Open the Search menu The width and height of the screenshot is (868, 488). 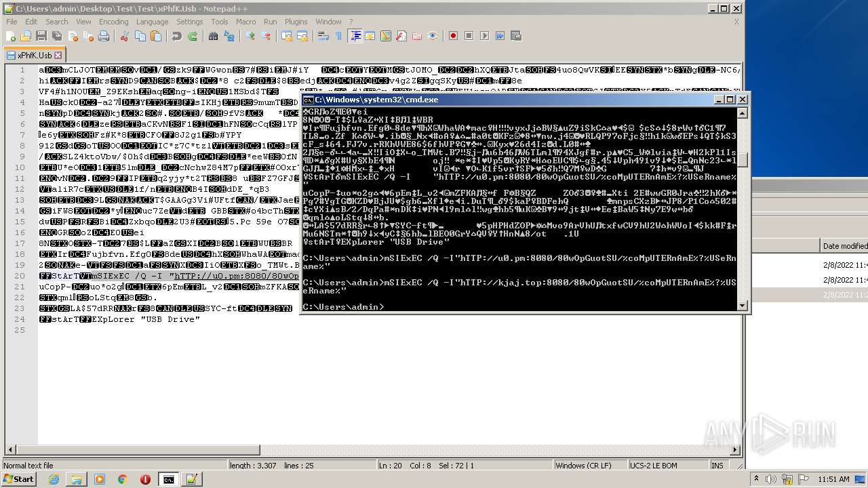[x=57, y=22]
